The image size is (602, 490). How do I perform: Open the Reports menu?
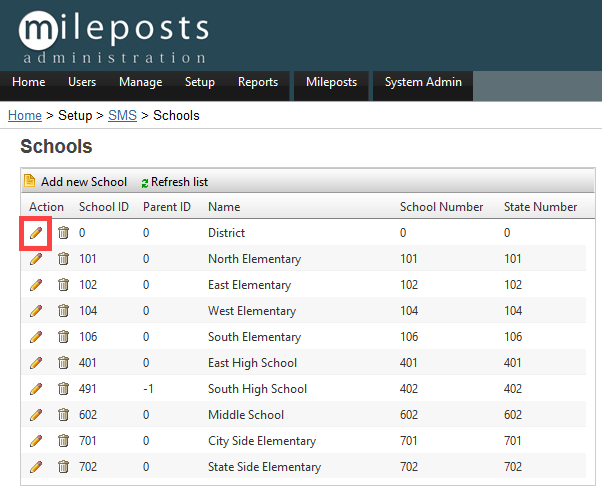click(x=258, y=82)
